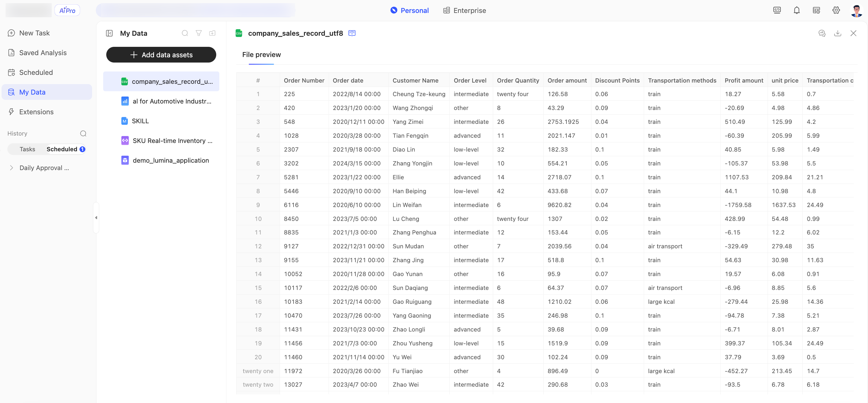Search the History list
This screenshot has height=403, width=868.
(83, 133)
